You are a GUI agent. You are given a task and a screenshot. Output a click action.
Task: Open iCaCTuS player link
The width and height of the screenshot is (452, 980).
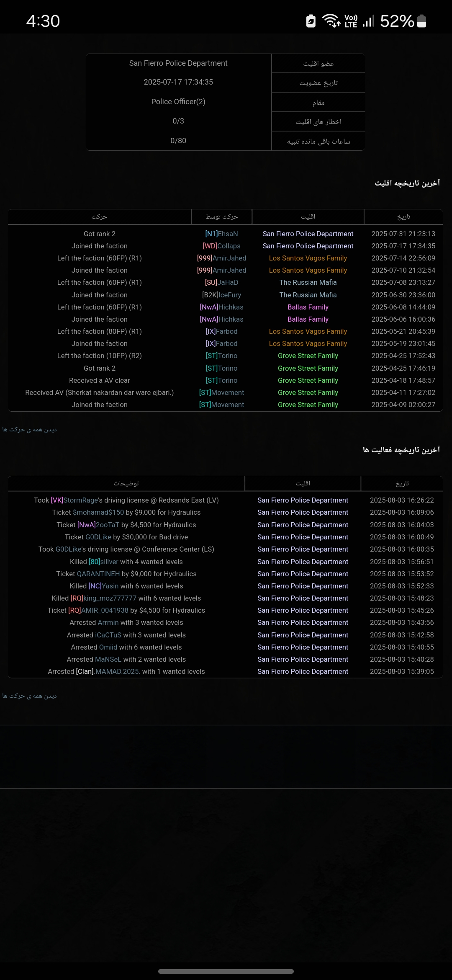(108, 635)
